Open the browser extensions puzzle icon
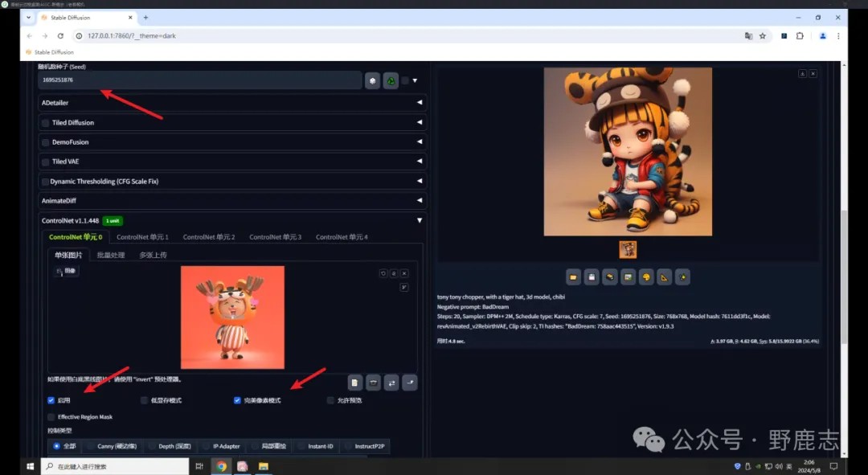868x475 pixels. [x=800, y=36]
